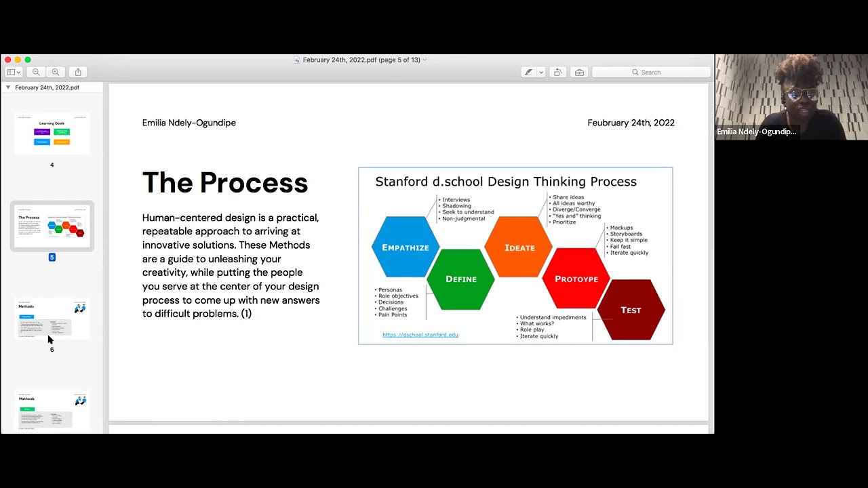This screenshot has height=488, width=868.
Task: Click 'Stanford d.school Design Thinking Process' title
Action: pyautogui.click(x=506, y=182)
